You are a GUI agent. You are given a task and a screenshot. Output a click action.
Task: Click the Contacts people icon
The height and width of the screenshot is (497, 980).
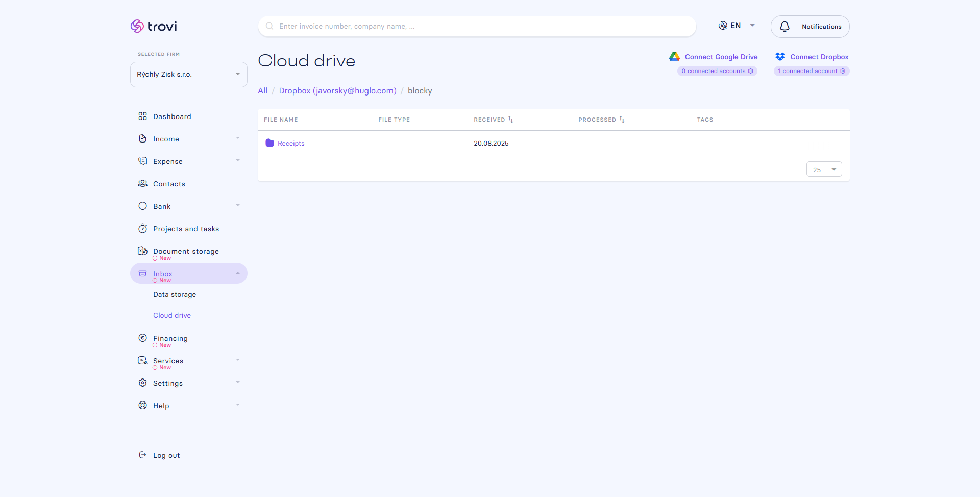(142, 184)
